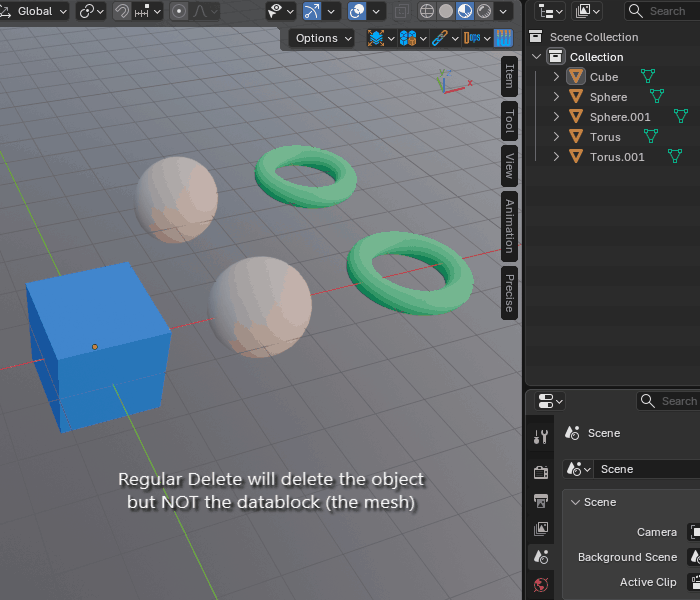Screen dimensions: 700x600
Task: Click the viewport axis navigation gizmo
Action: (453, 81)
